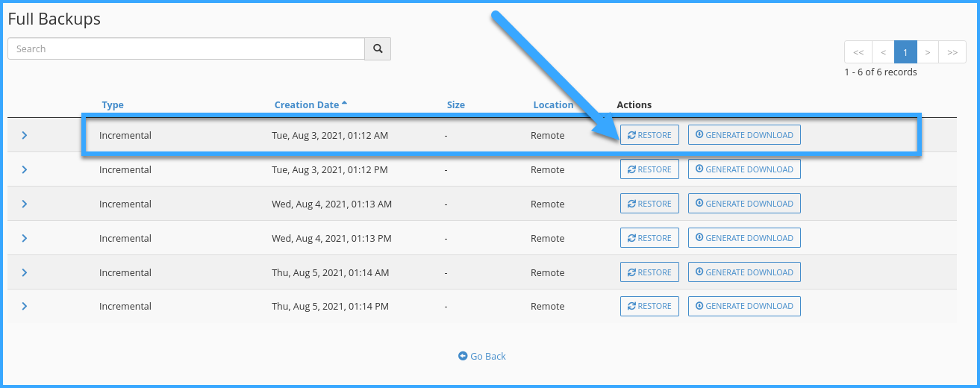Click the search magnifier icon button
The image size is (980, 388).
tap(378, 48)
